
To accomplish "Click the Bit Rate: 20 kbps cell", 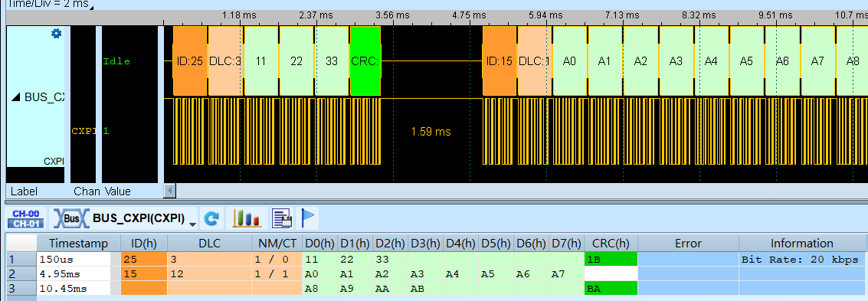I will pyautogui.click(x=801, y=259).
